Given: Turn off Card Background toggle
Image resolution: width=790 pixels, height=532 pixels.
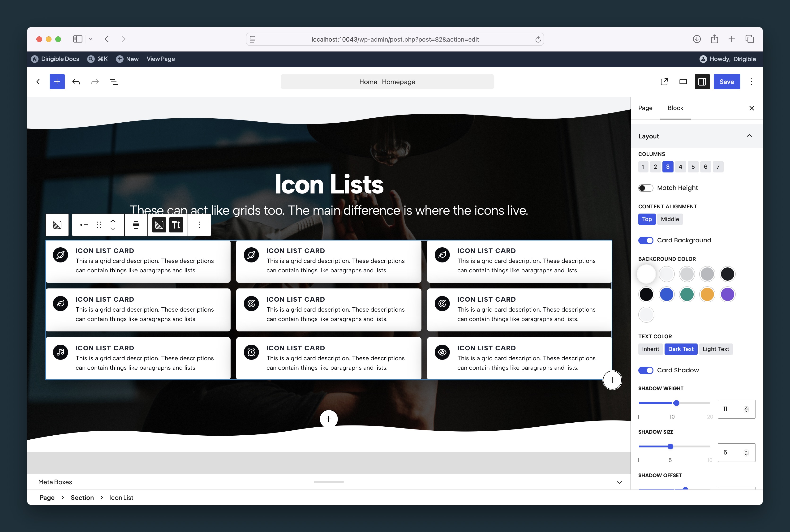Looking at the screenshot, I should coord(645,240).
